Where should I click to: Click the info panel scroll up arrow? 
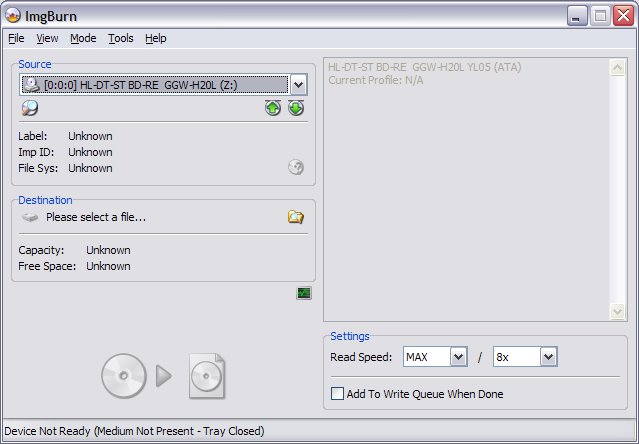(617, 68)
